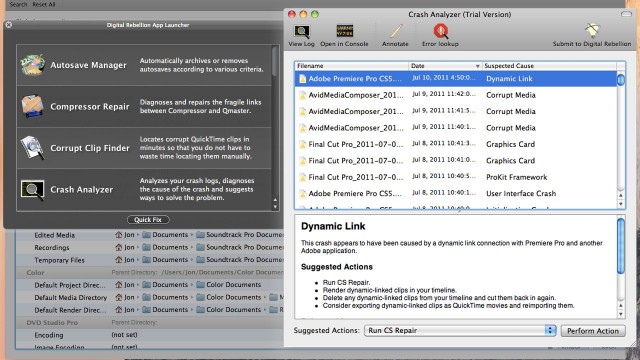Click the Quick Fix button

point(148,220)
